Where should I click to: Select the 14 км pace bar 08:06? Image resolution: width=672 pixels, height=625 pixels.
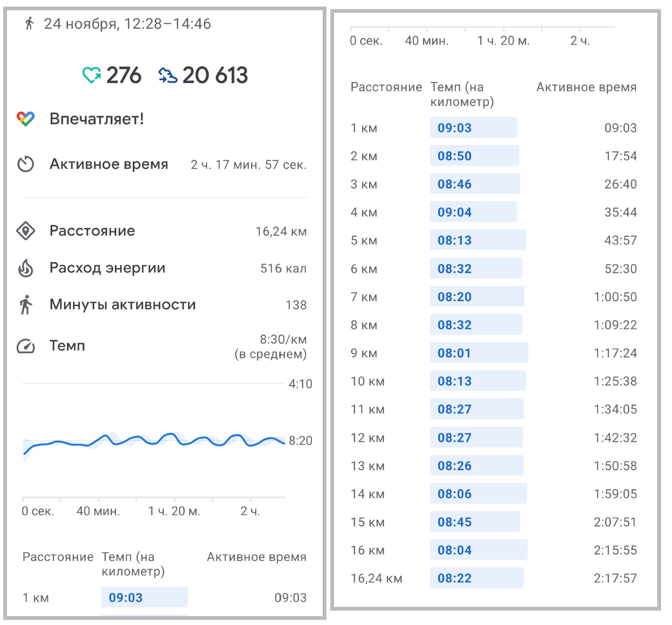pos(478,493)
